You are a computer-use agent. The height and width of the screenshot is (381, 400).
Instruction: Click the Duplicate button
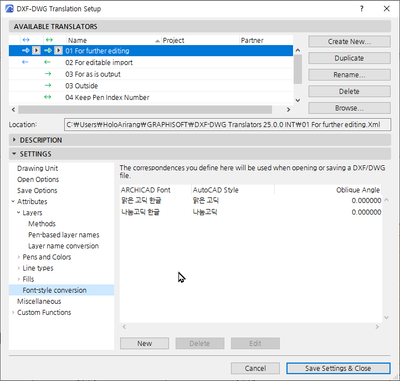click(x=349, y=58)
